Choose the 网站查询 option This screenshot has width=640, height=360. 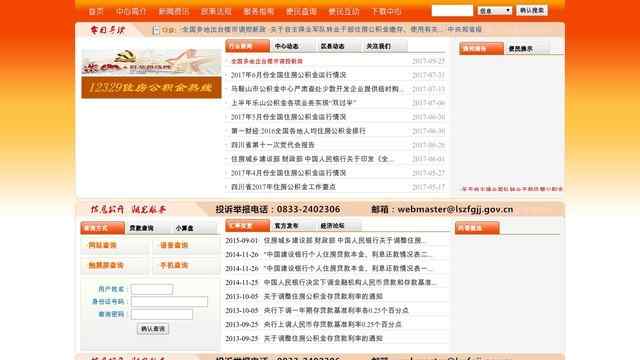(x=102, y=245)
